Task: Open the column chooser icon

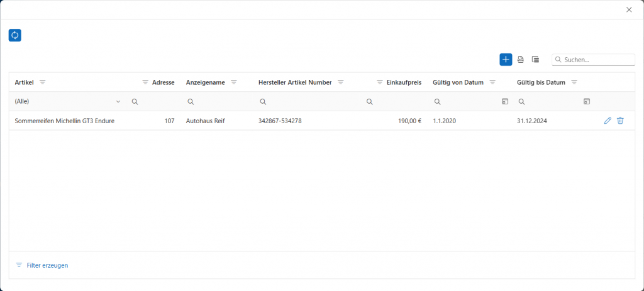Action: pos(536,59)
